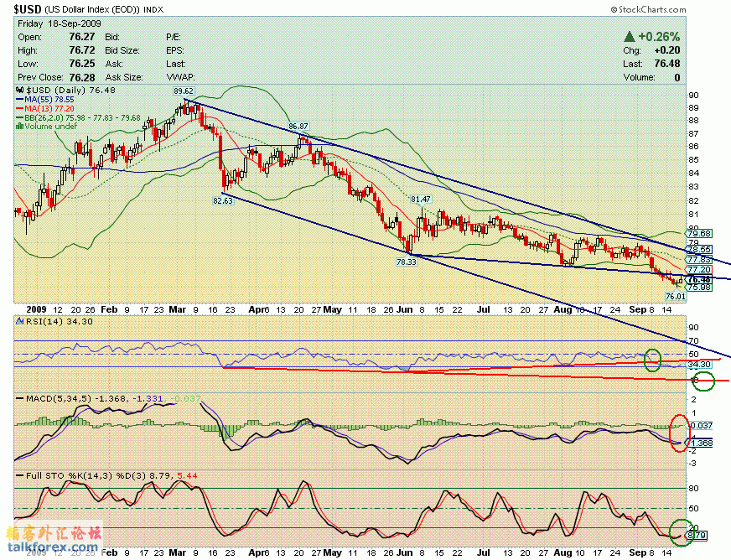The width and height of the screenshot is (731, 560).
Task: Click the Ask Size label
Action: (123, 77)
